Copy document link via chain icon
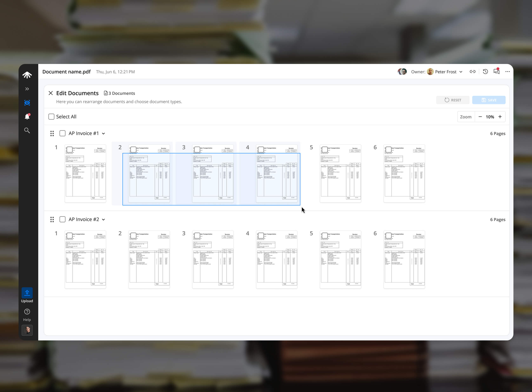Viewport: 532px width, 392px height. tap(472, 72)
